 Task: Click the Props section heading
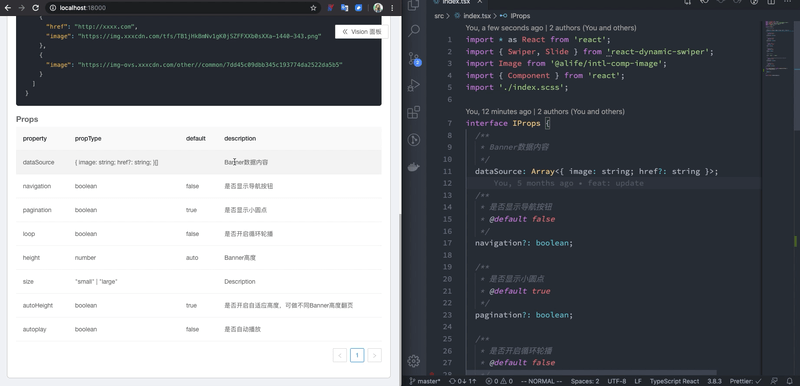(x=27, y=119)
